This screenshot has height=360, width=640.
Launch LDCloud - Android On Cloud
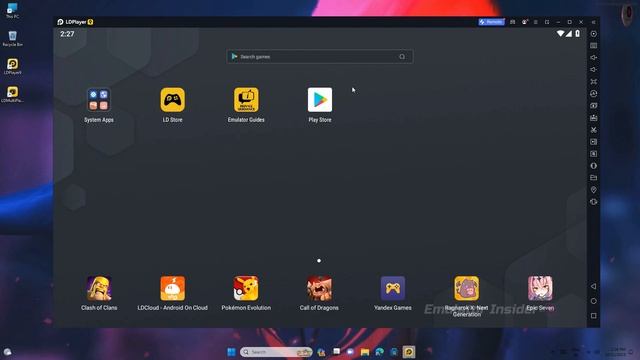(x=173, y=288)
